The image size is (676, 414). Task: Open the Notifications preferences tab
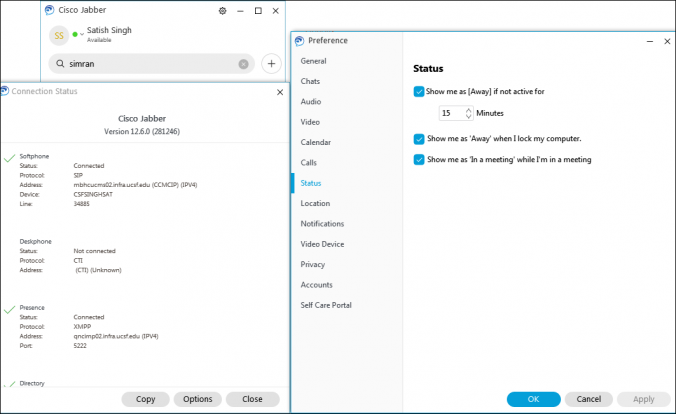pyautogui.click(x=322, y=224)
